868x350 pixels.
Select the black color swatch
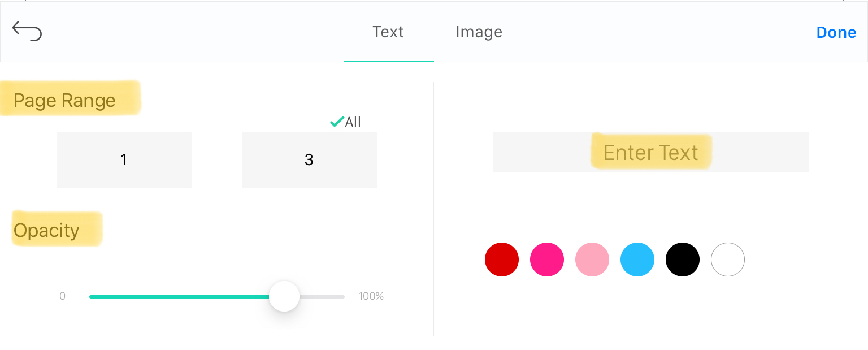(x=683, y=260)
